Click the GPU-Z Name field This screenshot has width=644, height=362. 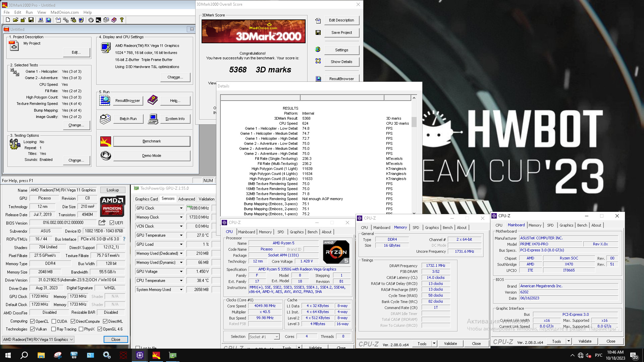tap(63, 190)
